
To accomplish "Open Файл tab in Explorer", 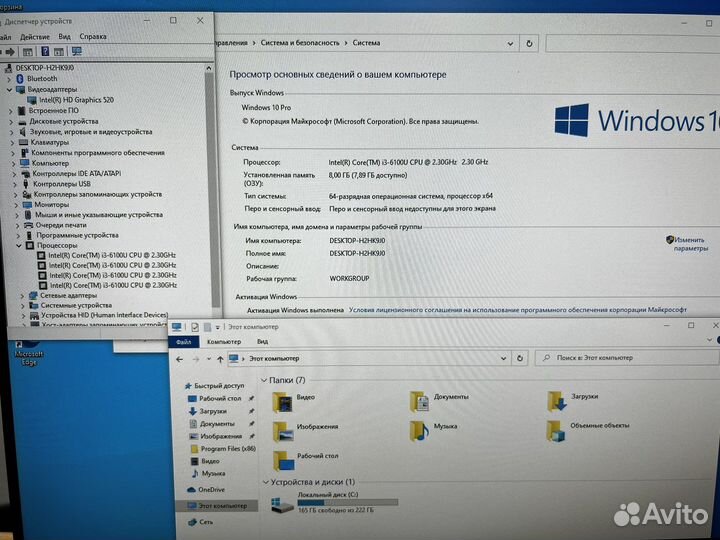I will click(184, 342).
